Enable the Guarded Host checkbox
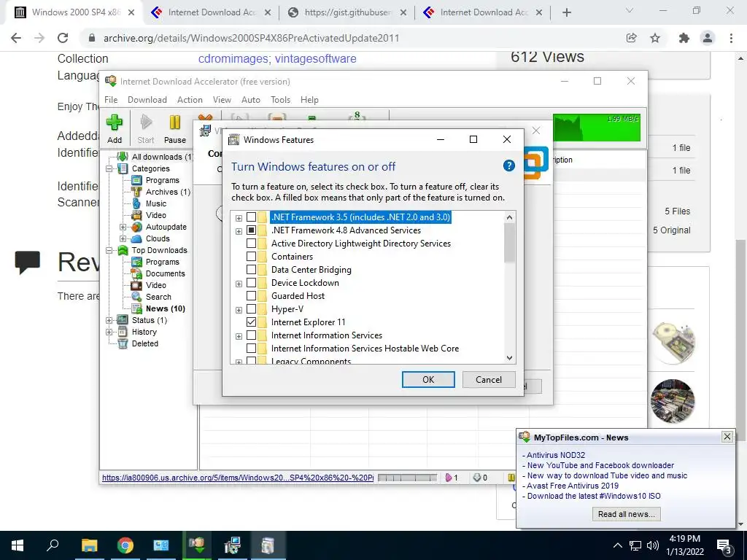The height and width of the screenshot is (560, 747). (x=251, y=296)
